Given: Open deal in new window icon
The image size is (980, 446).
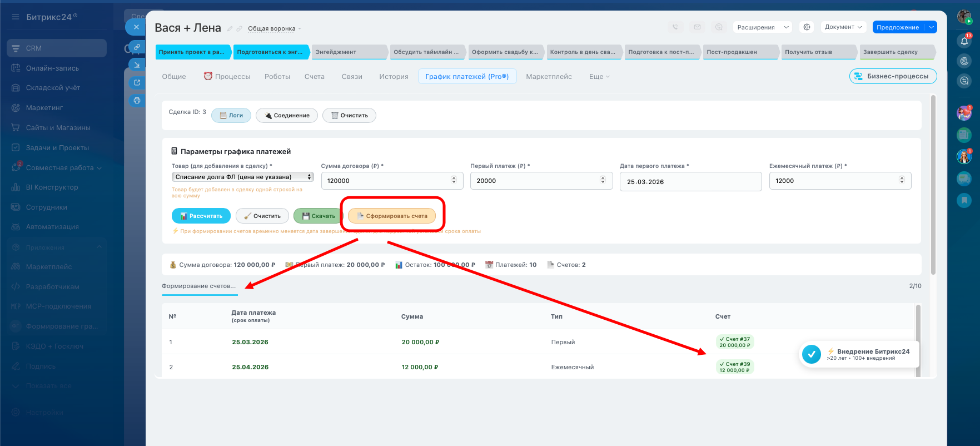Looking at the screenshot, I should pos(136,83).
